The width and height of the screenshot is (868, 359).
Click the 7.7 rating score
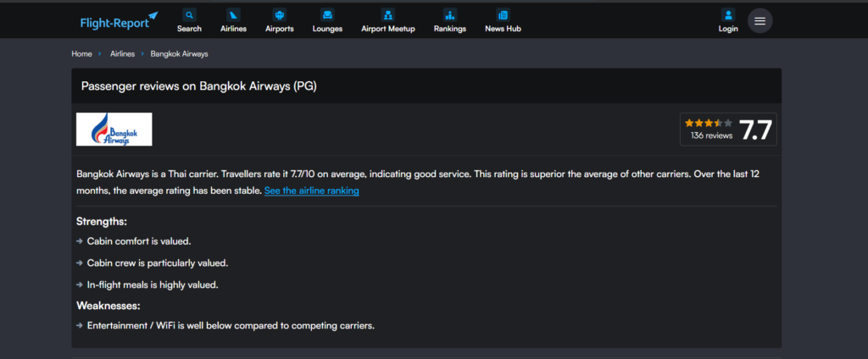point(755,130)
